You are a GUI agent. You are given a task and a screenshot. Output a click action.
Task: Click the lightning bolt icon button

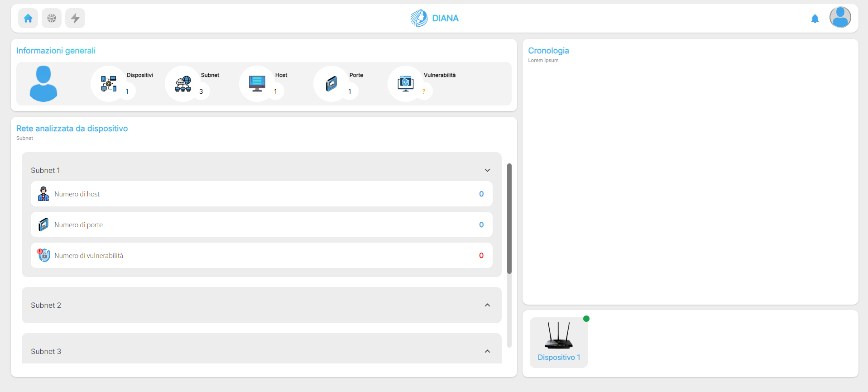[75, 18]
